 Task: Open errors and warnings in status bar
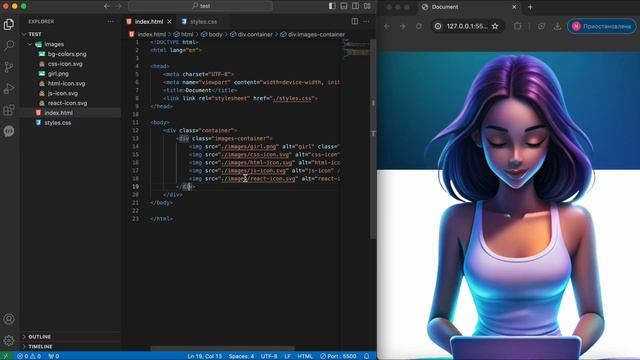pos(29,356)
